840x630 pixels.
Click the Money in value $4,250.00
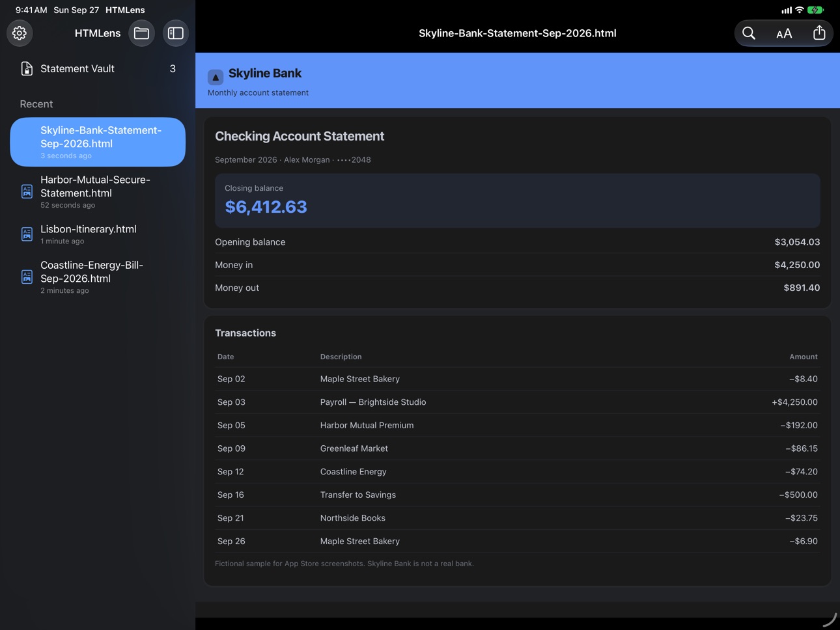[797, 265]
